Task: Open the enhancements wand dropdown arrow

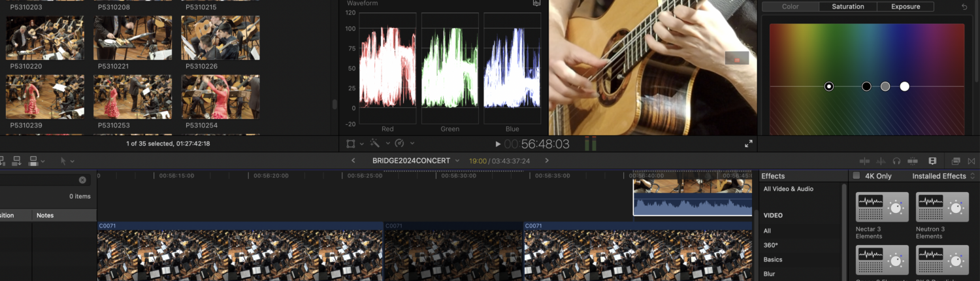Action: (x=387, y=143)
